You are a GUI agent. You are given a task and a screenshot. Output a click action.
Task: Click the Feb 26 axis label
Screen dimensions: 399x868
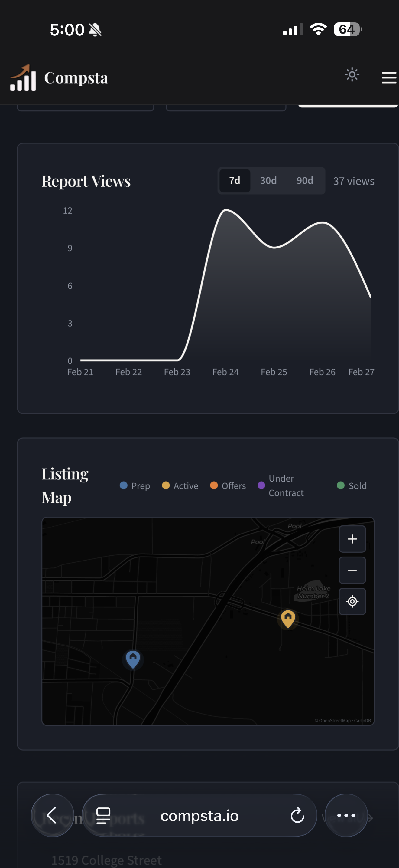coord(322,372)
